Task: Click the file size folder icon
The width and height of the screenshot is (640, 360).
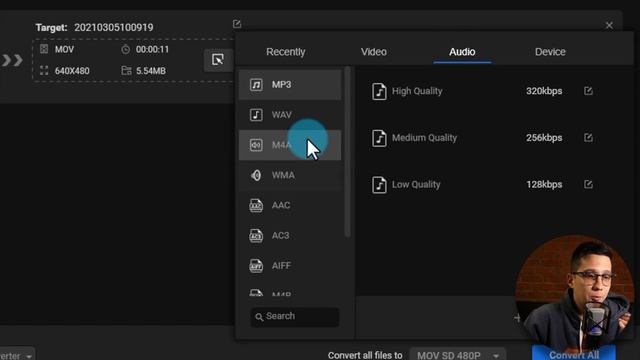Action: [x=126, y=71]
